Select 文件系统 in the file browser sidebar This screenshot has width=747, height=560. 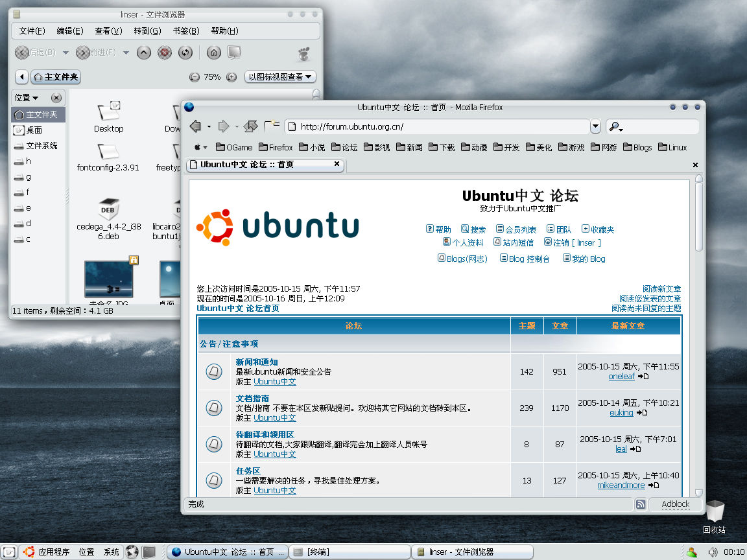[38, 146]
